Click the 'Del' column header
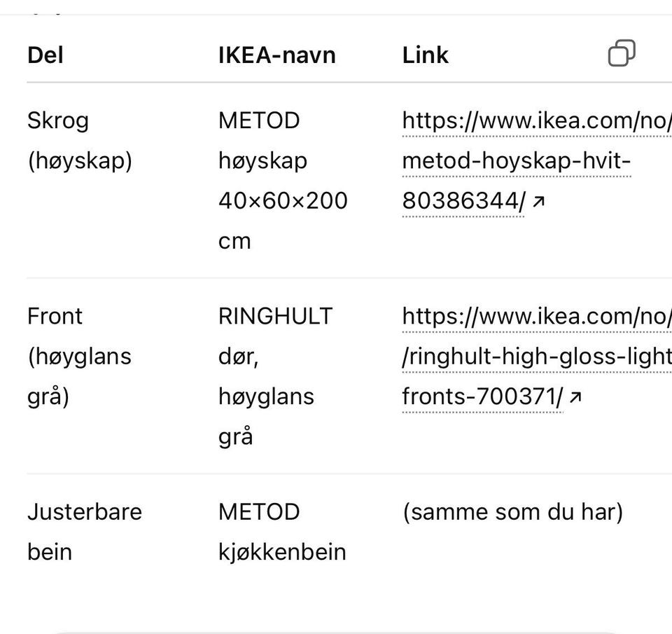 tap(45, 55)
